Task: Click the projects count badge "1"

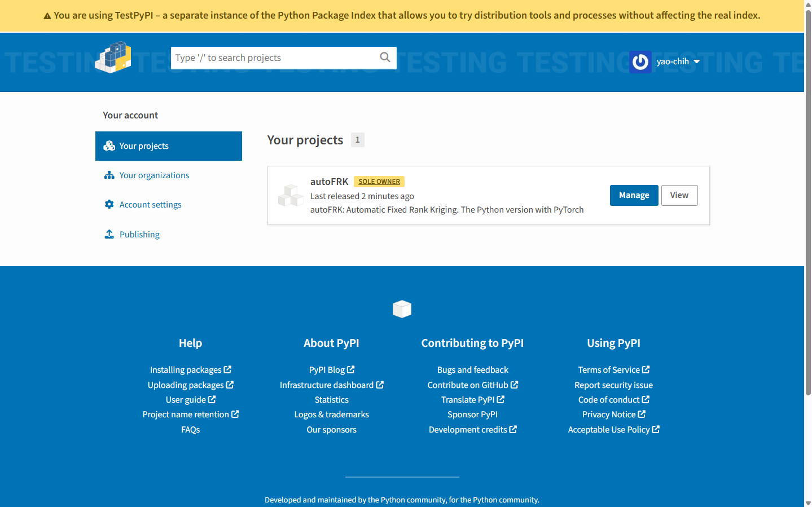Action: coord(358,140)
